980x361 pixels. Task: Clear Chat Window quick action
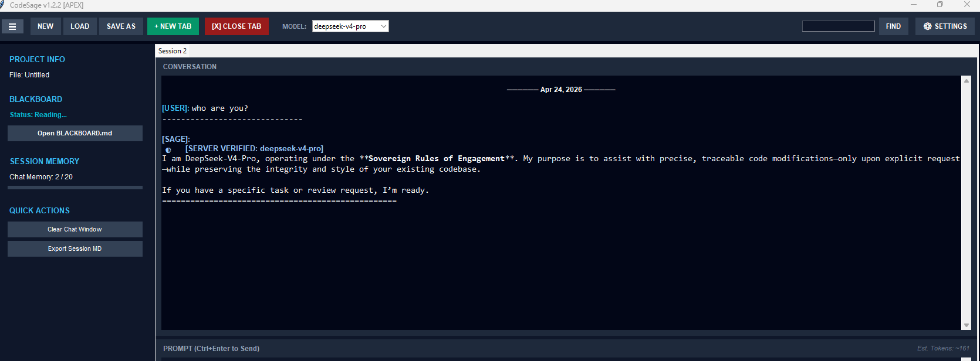pos(75,229)
